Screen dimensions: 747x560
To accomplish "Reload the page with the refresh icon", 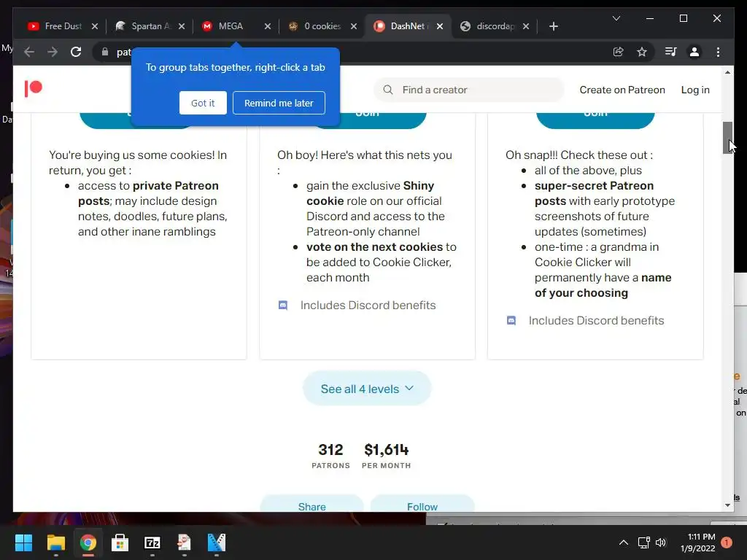I will click(76, 52).
